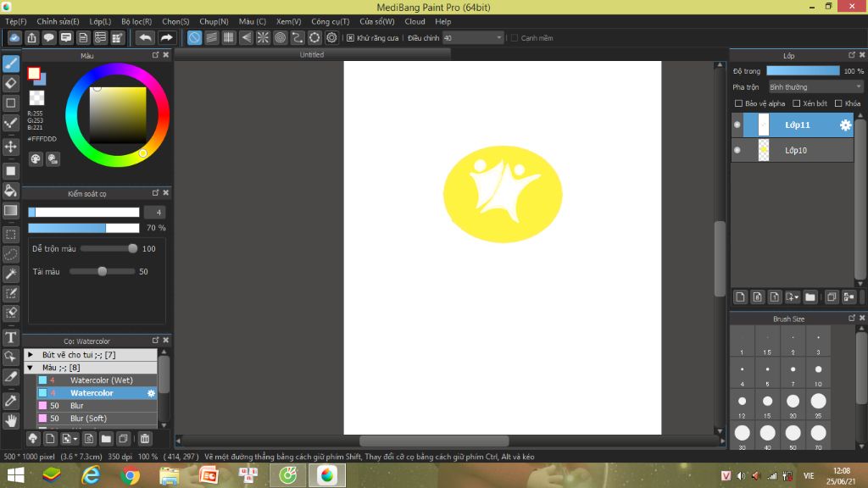Viewport: 868px width, 488px height.
Task: Click the Undo arrow in toolbar
Action: [146, 37]
